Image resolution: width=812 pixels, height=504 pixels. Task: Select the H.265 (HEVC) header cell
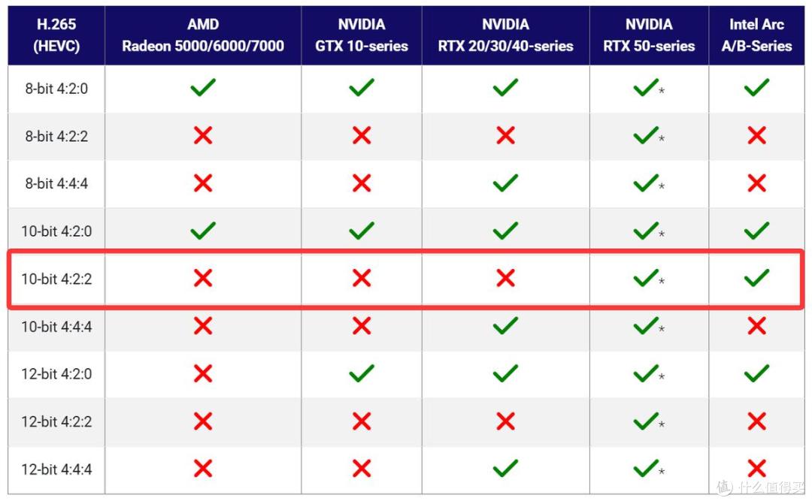(x=56, y=35)
